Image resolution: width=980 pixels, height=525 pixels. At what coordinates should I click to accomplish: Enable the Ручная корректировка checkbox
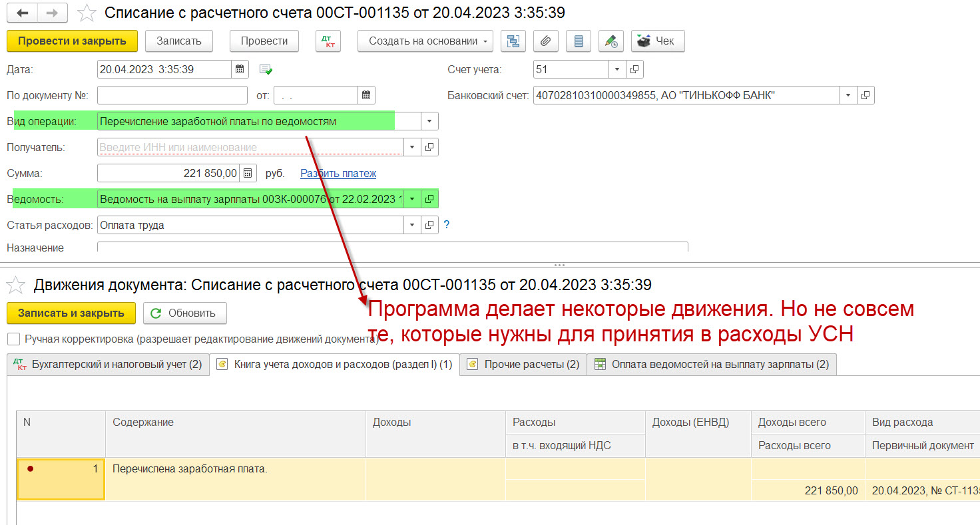click(13, 339)
